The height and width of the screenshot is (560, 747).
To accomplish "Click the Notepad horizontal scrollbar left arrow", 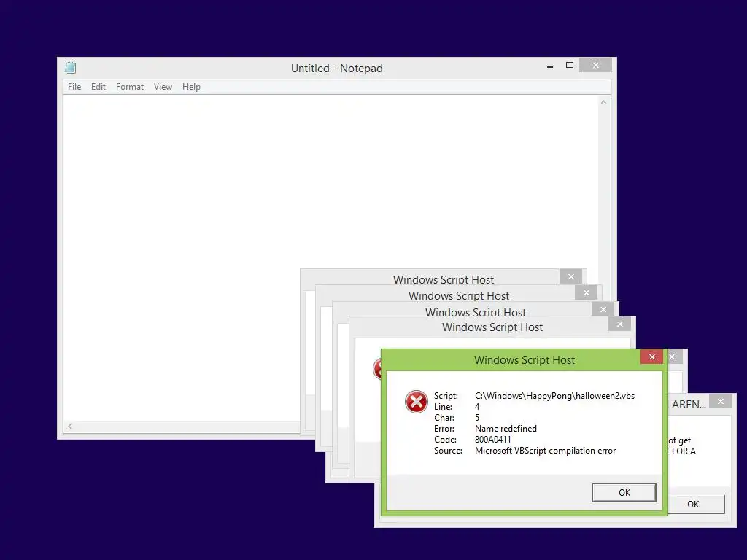I will pyautogui.click(x=70, y=426).
